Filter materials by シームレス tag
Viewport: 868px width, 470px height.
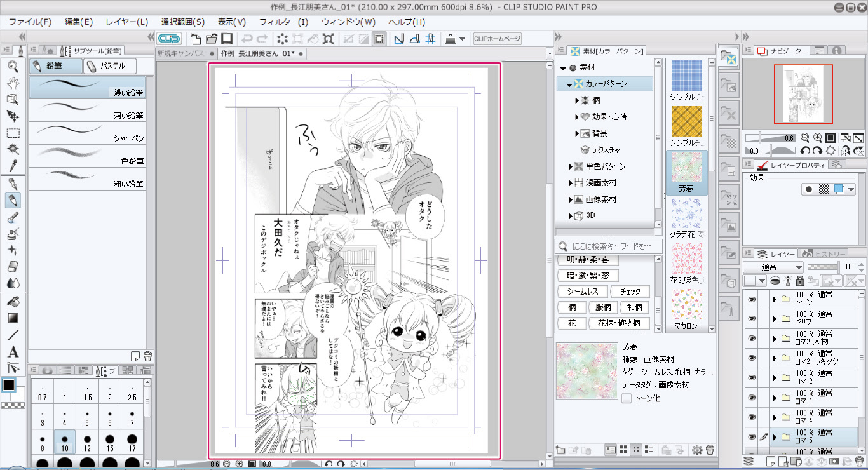point(582,292)
